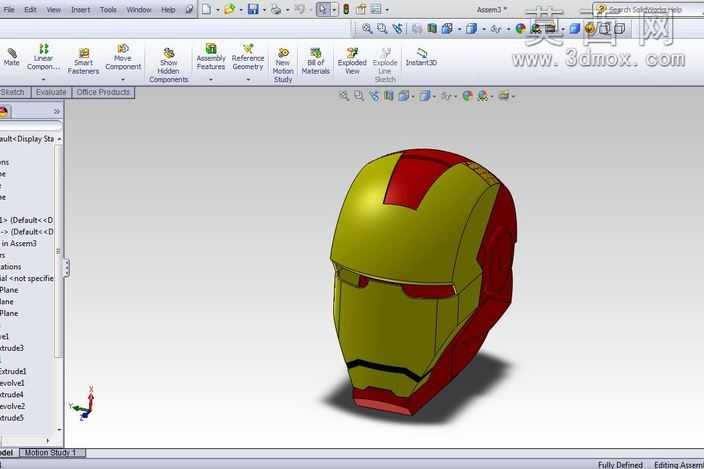This screenshot has height=469, width=704.
Task: Click the feature tree vertical scrollbar
Action: (x=58, y=251)
